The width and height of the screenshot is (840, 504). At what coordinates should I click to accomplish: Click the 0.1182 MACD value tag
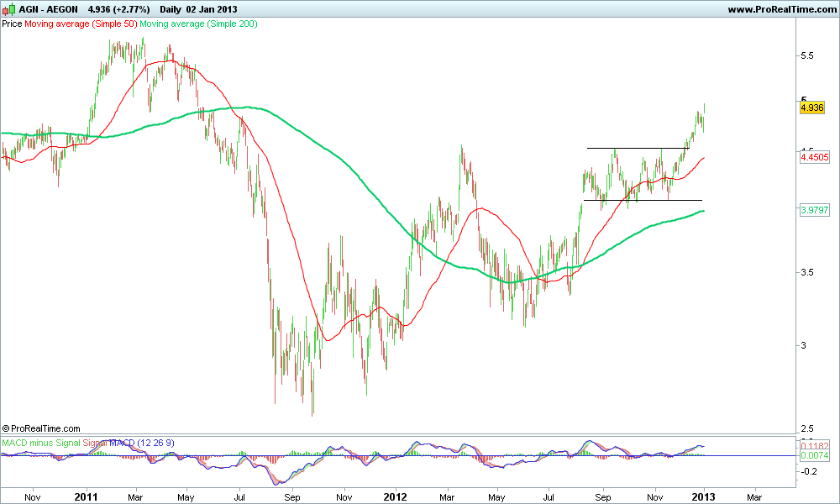814,445
